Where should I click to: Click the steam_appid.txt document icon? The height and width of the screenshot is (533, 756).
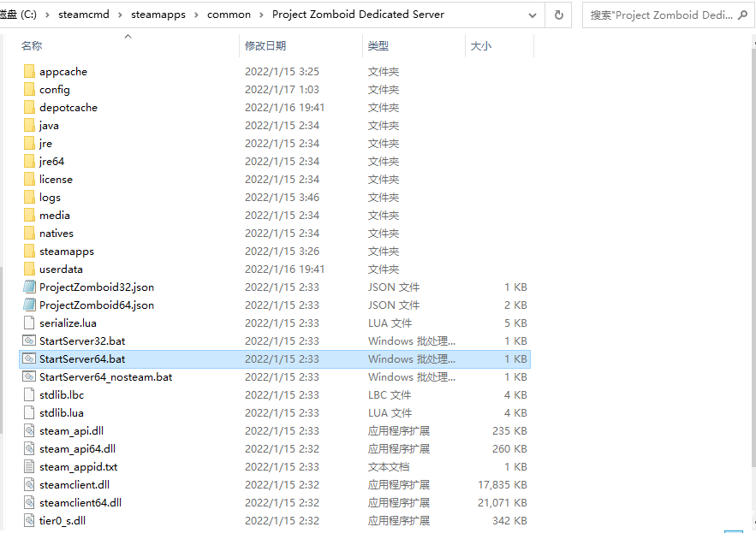pyautogui.click(x=29, y=466)
